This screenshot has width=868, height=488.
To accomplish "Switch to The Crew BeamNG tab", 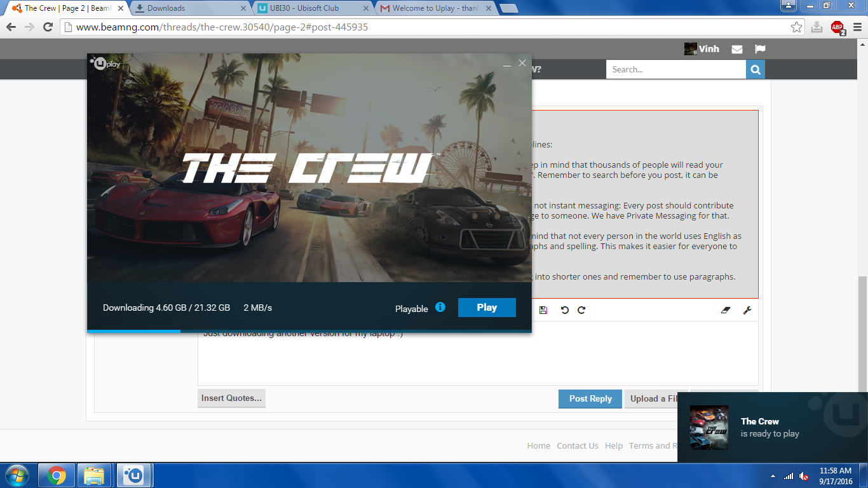I will (x=67, y=8).
